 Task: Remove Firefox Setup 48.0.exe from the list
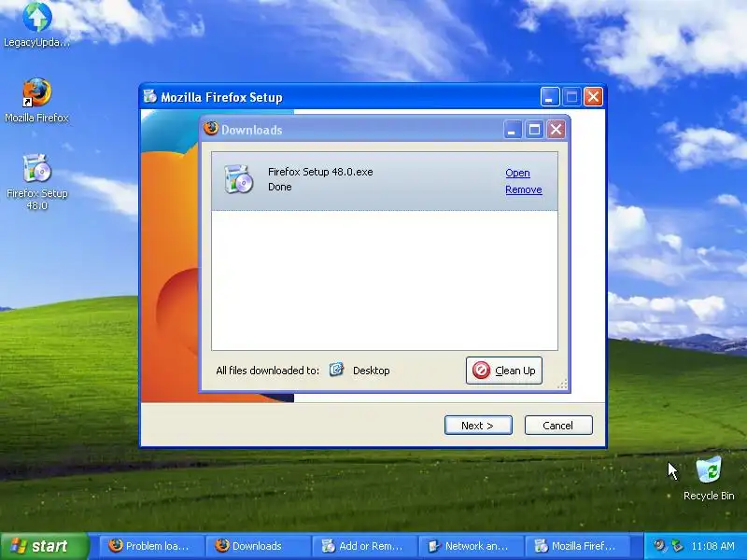point(524,189)
